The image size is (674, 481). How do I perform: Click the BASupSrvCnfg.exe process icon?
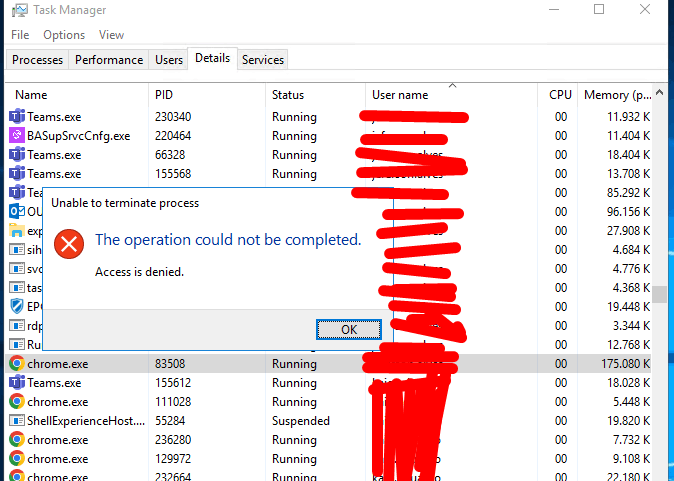coord(17,135)
